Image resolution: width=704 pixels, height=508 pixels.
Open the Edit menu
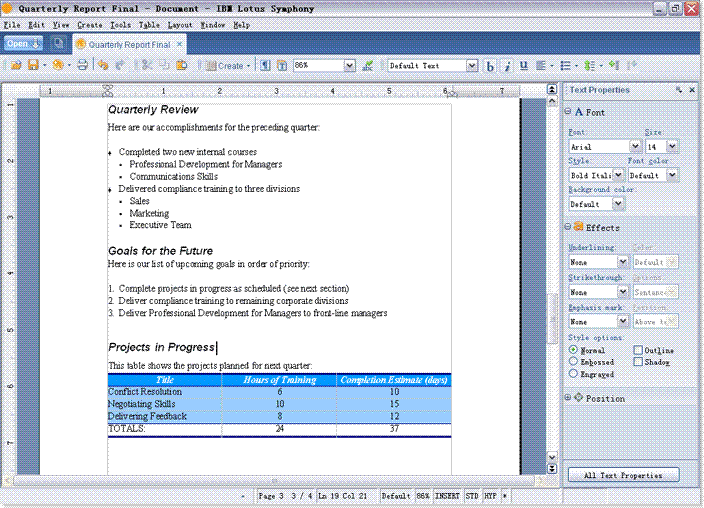[x=36, y=25]
